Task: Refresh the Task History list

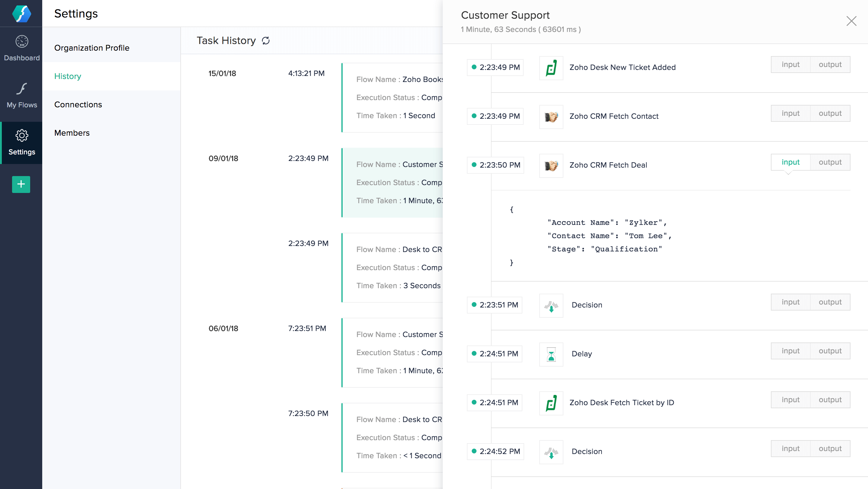Action: coord(266,40)
